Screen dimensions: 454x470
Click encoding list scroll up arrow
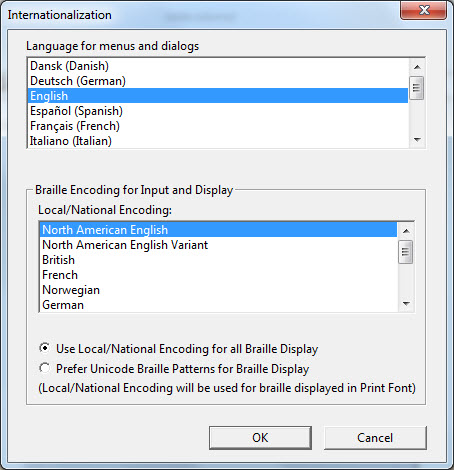406,231
